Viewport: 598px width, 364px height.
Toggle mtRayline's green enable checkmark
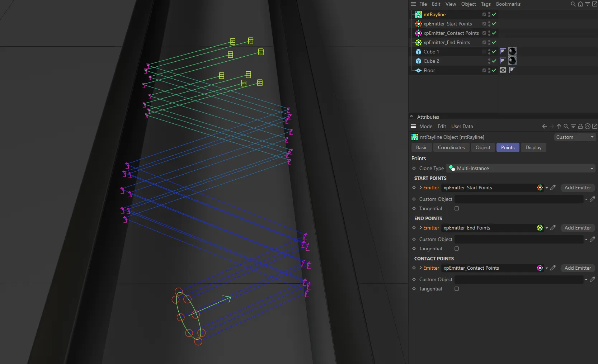pyautogui.click(x=494, y=14)
